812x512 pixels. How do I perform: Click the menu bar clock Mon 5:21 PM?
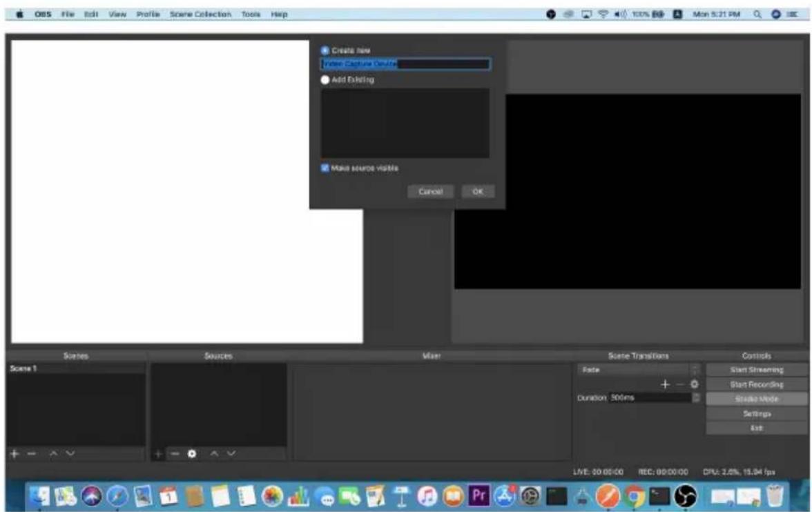pos(716,14)
